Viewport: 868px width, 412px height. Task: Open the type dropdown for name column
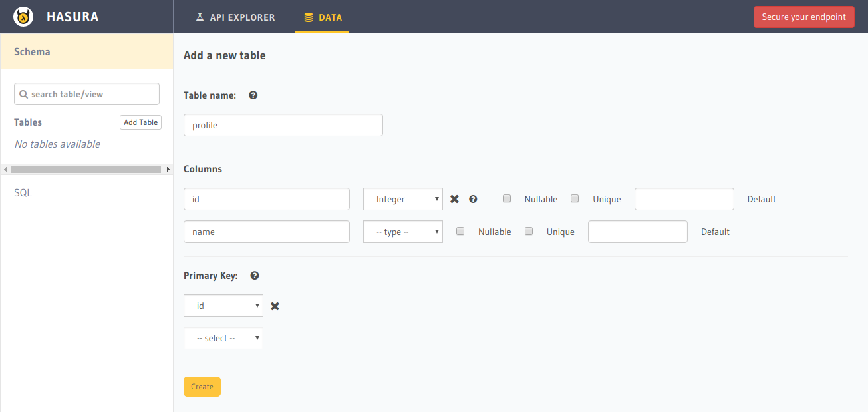(403, 232)
